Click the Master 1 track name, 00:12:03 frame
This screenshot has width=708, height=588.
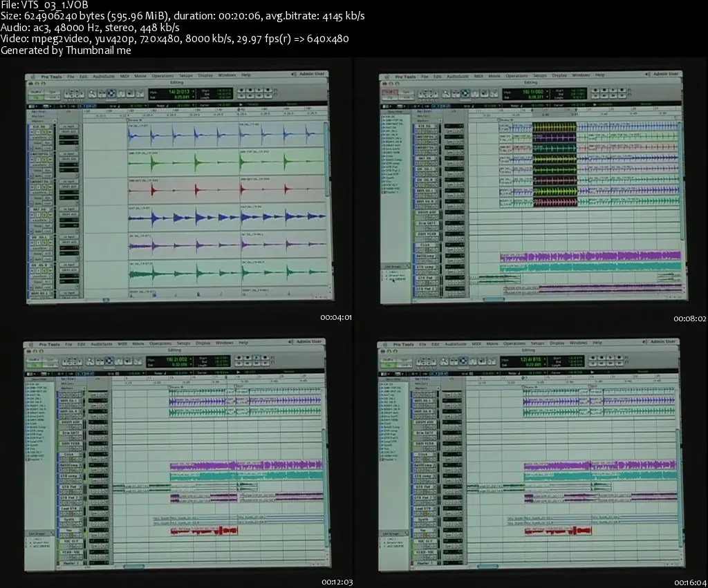click(71, 562)
